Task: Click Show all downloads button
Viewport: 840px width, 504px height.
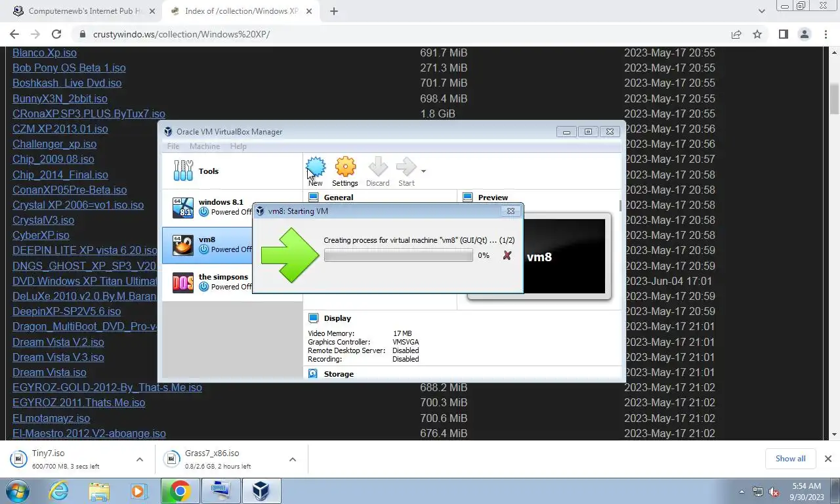Action: [790, 459]
